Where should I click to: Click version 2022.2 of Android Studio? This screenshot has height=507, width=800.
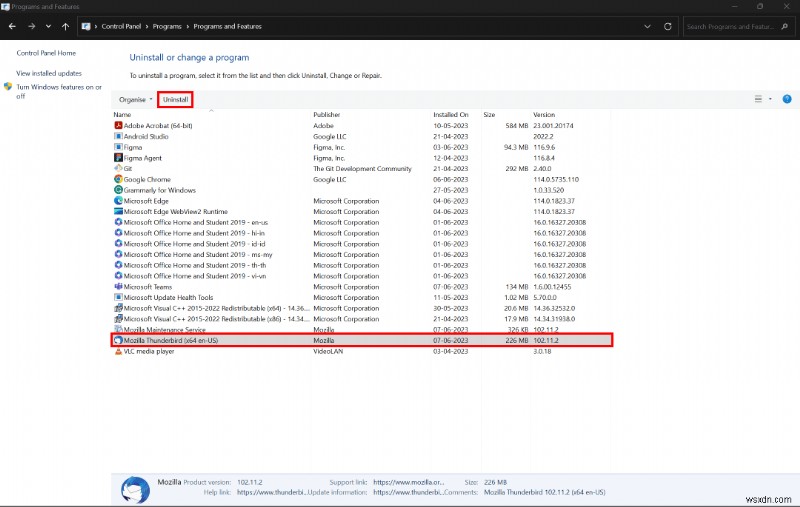[543, 137]
